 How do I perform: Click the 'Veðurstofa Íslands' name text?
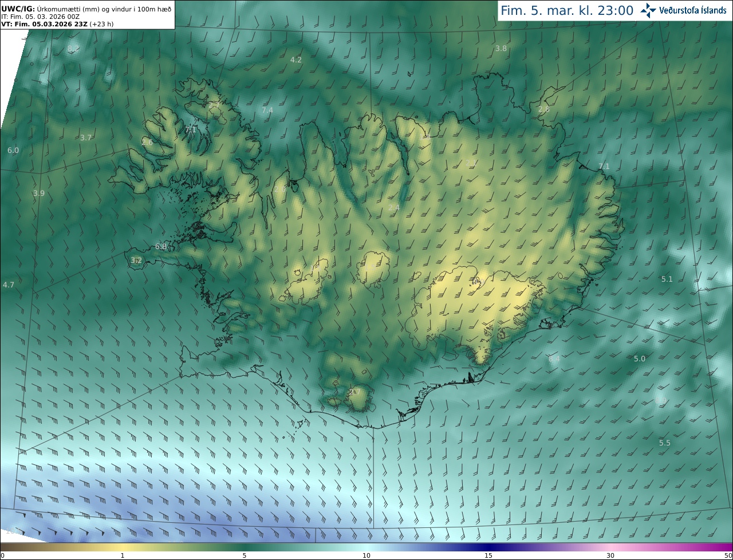[692, 10]
